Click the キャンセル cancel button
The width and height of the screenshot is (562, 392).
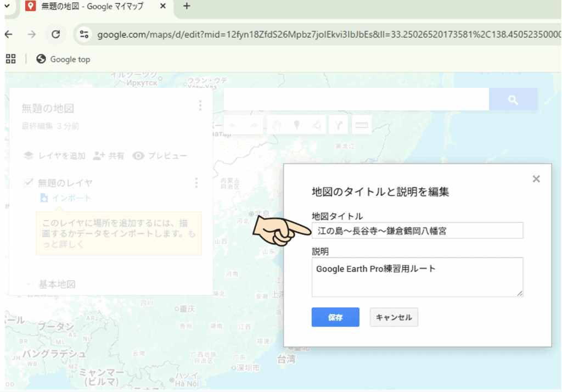[x=394, y=317]
